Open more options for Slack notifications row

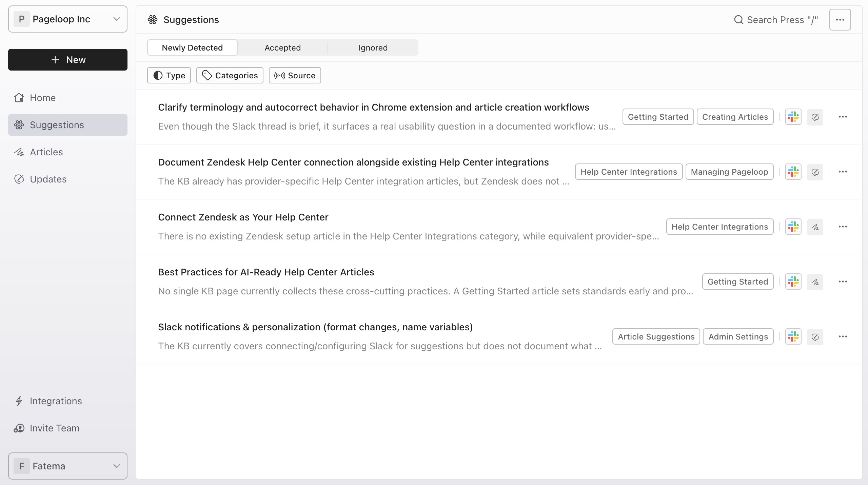coord(843,336)
